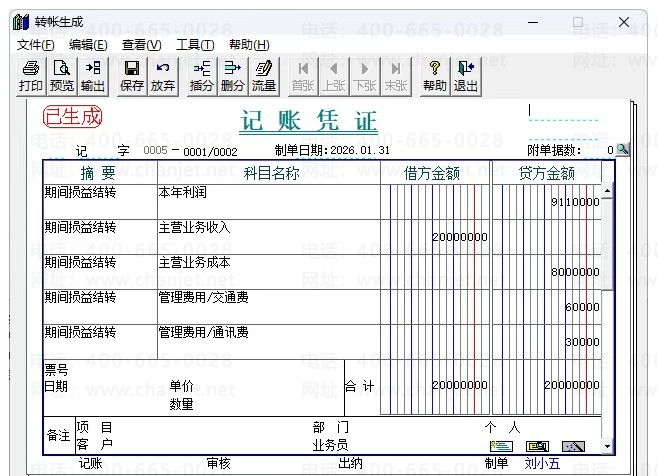Open the 帮助 help toolbar icon
This screenshot has width=658, height=476.
coord(435,77)
